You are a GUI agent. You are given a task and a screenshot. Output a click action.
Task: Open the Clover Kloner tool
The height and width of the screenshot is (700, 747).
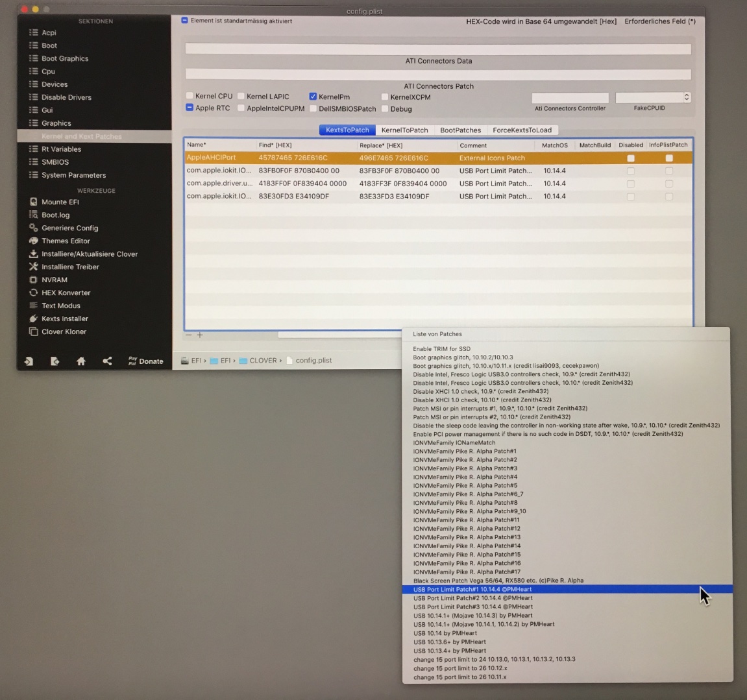coord(64,332)
